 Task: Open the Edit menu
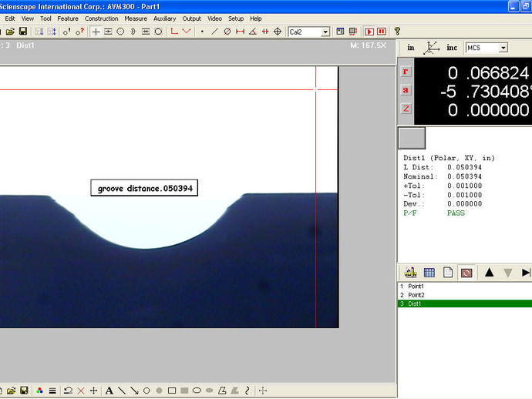(x=10, y=18)
